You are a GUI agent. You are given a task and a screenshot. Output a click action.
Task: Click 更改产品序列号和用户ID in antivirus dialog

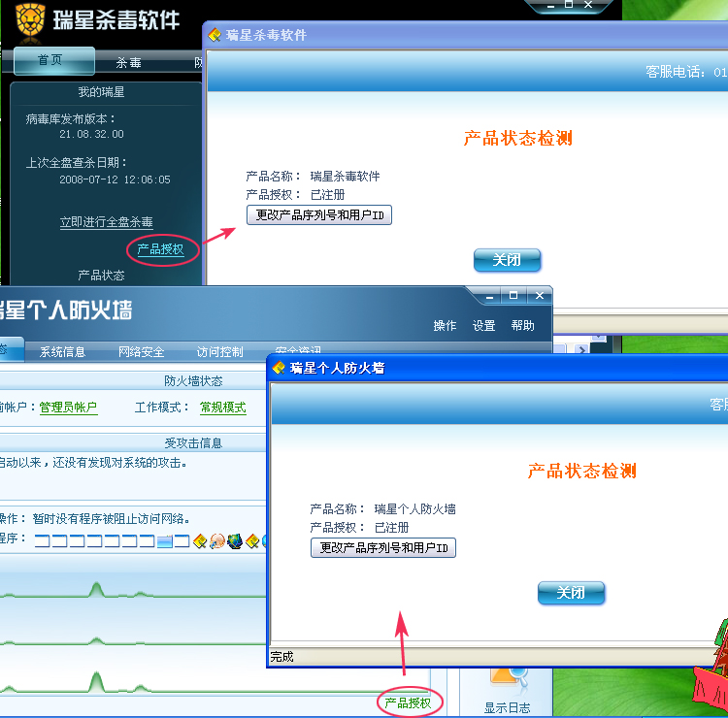pos(319,214)
